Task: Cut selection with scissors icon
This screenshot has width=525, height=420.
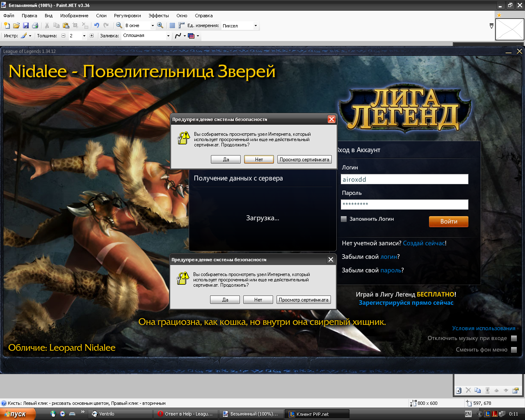Action: [47, 25]
